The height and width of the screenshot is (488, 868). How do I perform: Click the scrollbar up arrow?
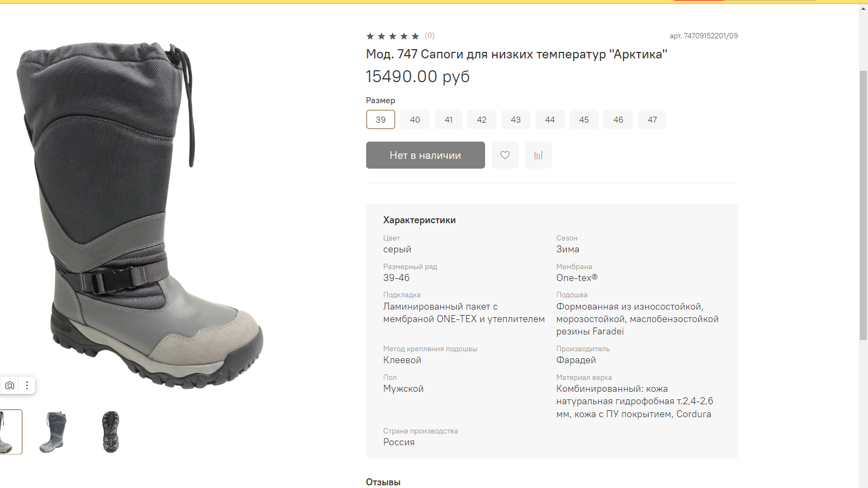coord(863,9)
